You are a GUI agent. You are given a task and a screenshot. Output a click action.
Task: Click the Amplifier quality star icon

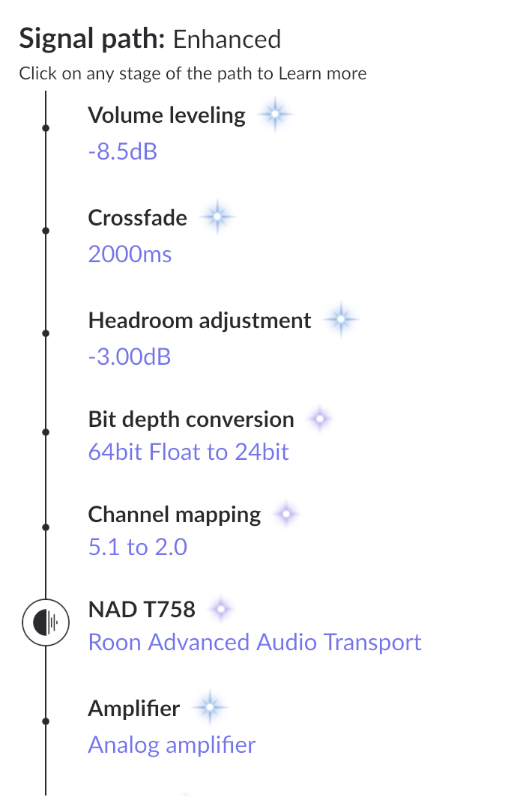tap(210, 707)
